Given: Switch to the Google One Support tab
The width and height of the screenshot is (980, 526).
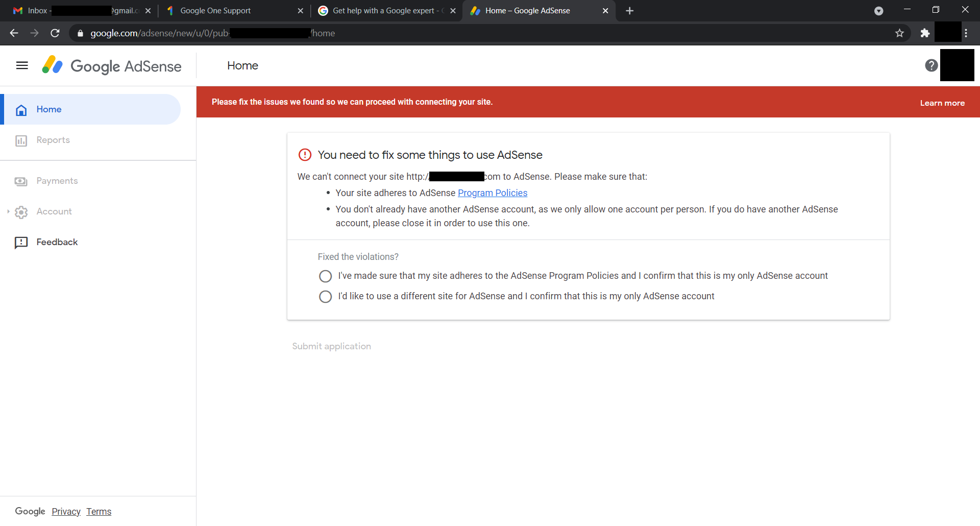Looking at the screenshot, I should pyautogui.click(x=235, y=11).
